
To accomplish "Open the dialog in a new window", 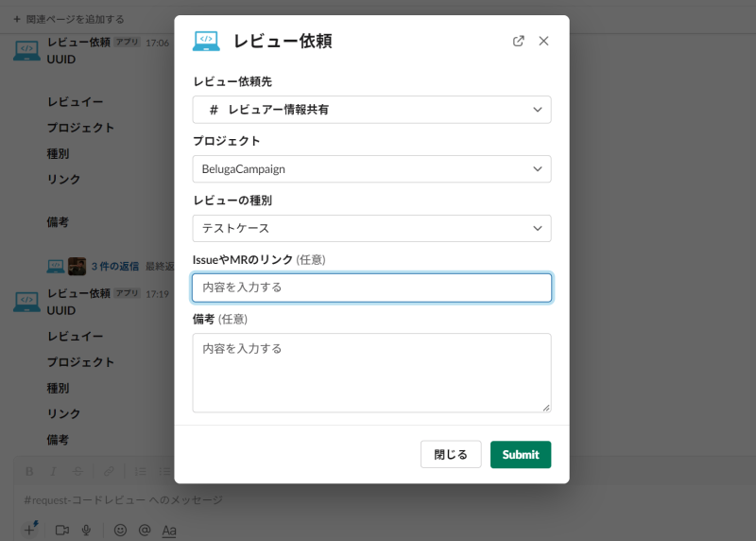I will tap(518, 41).
